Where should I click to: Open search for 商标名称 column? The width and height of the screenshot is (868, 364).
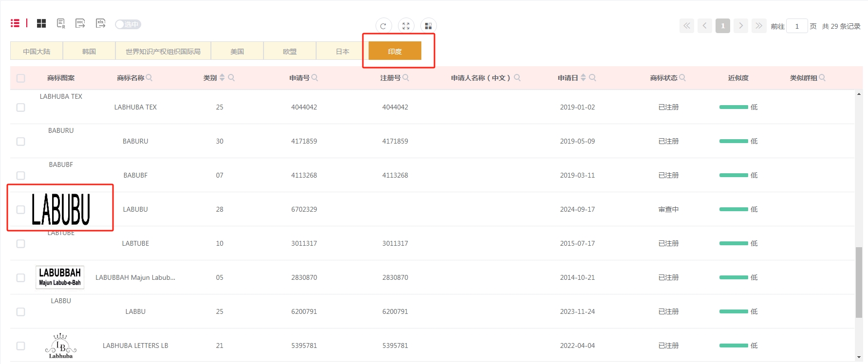tap(149, 77)
